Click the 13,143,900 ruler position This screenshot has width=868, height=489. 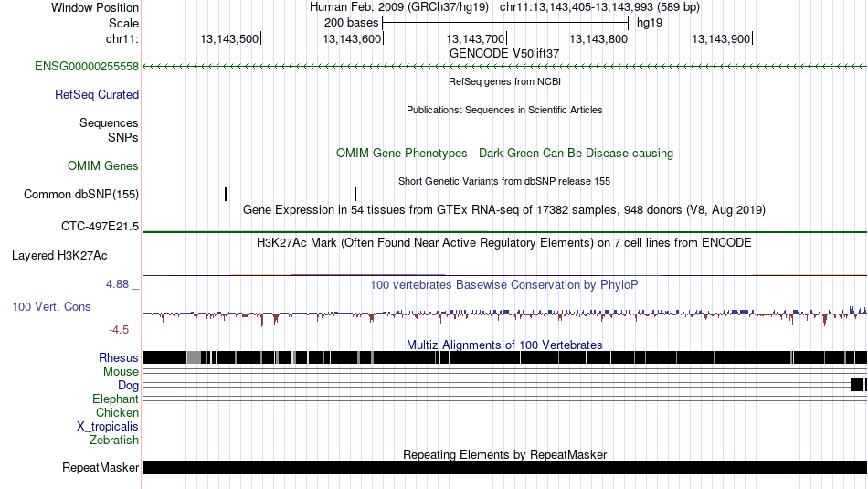[722, 38]
